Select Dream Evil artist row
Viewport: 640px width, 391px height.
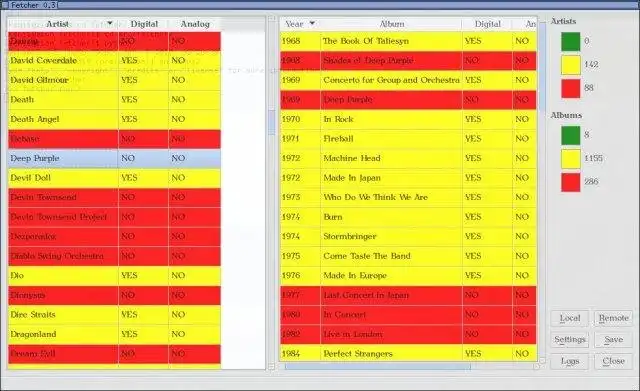(114, 354)
